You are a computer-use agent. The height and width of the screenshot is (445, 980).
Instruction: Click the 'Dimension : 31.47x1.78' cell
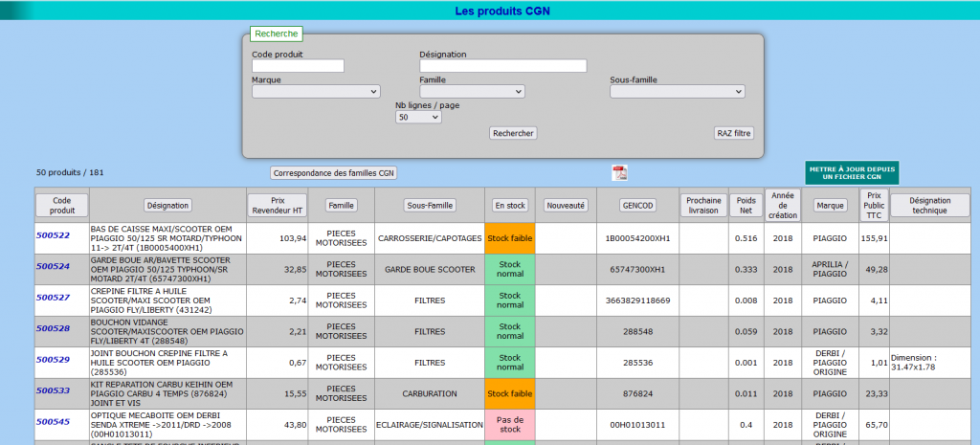[930, 363]
